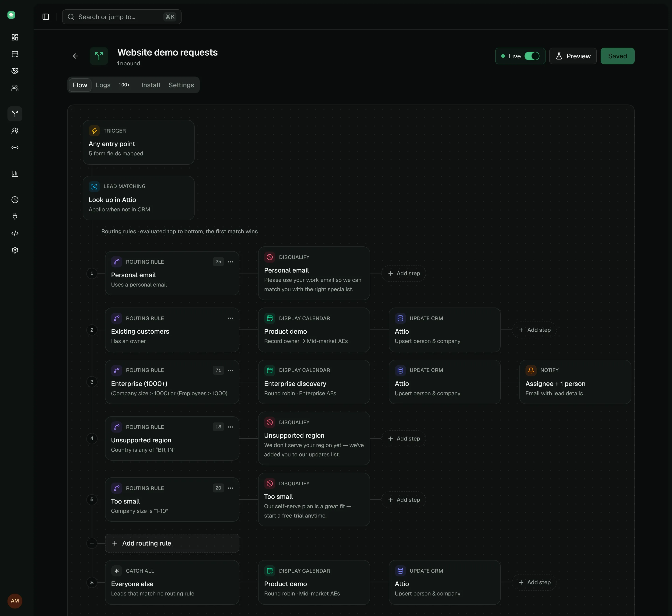Click the green app logo
The image size is (672, 616).
click(11, 15)
